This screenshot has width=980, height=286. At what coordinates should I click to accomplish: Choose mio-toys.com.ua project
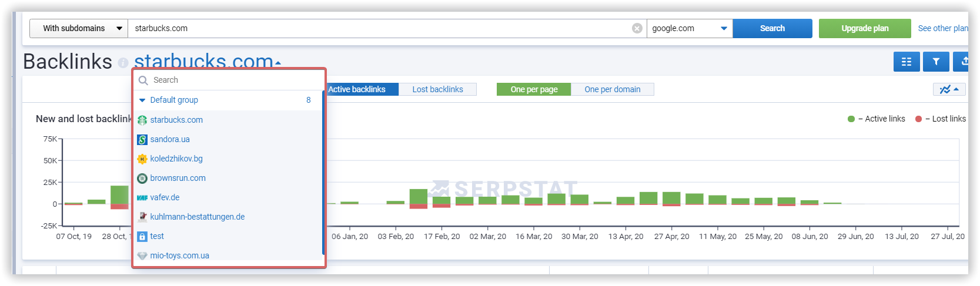180,255
